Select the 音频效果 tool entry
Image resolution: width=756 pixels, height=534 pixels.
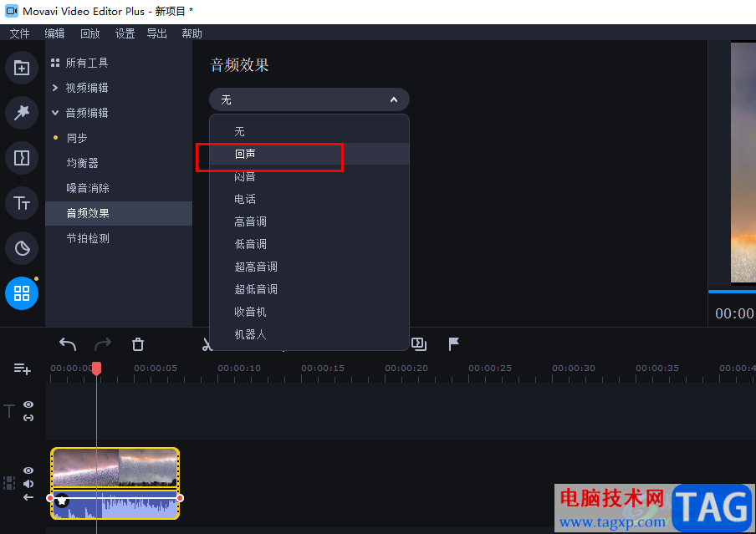pos(119,213)
